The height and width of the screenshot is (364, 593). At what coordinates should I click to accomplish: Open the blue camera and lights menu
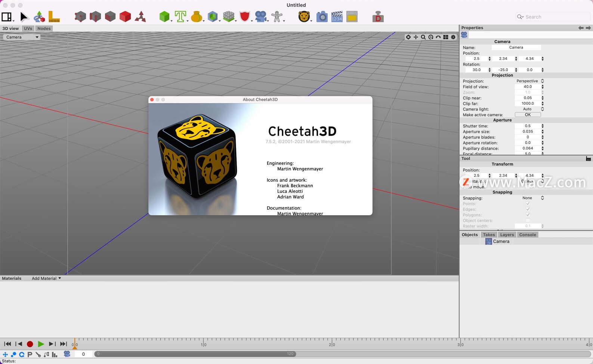coord(261,17)
